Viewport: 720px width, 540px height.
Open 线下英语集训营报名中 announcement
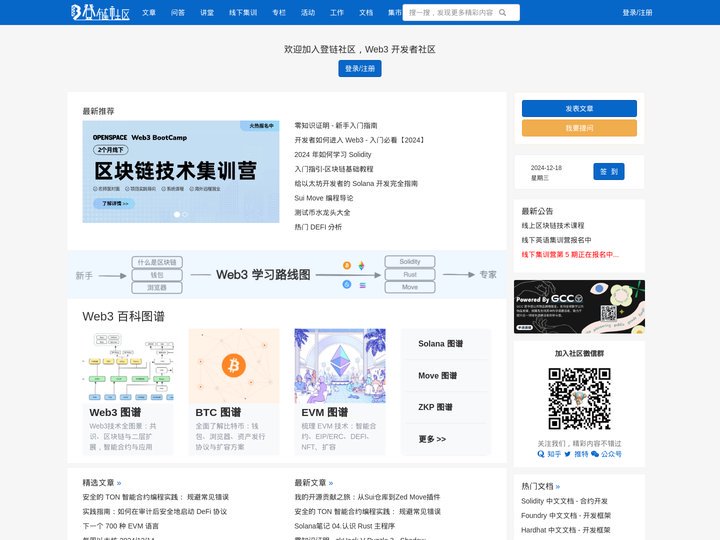point(557,240)
